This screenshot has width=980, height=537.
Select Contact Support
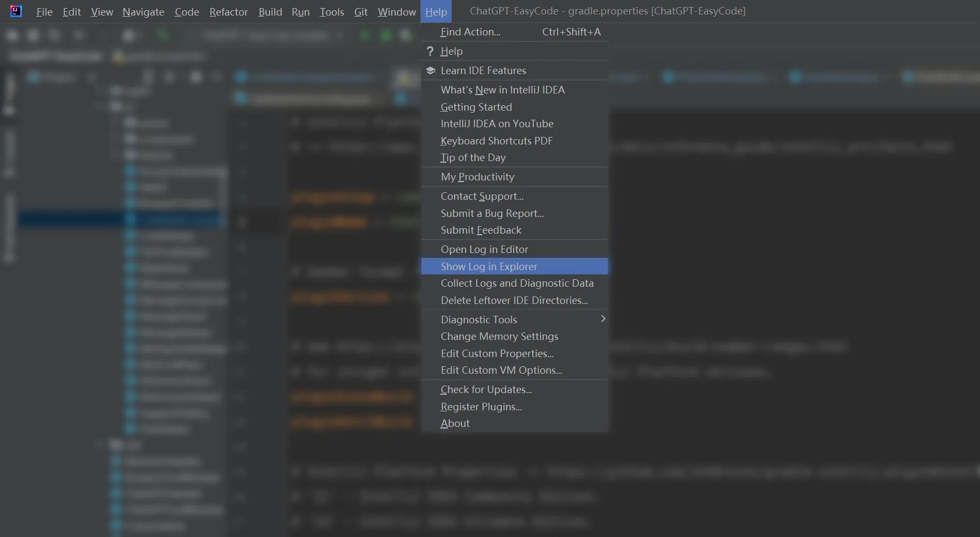[x=514, y=196]
